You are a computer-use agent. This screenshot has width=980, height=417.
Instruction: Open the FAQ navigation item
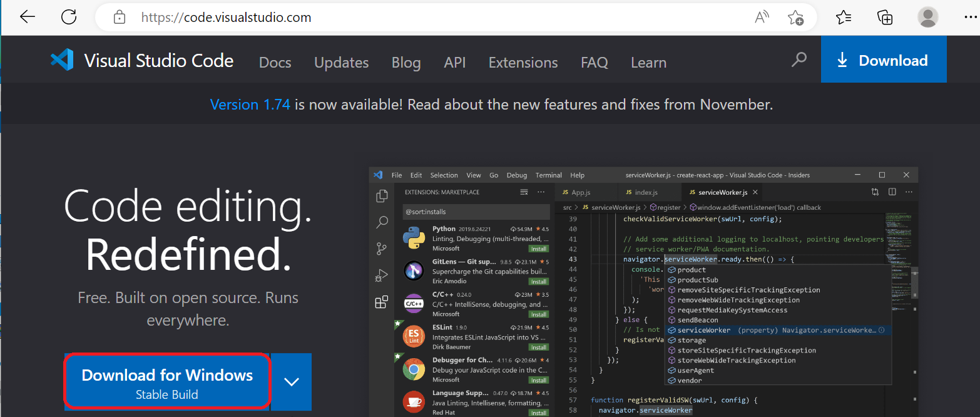point(595,63)
